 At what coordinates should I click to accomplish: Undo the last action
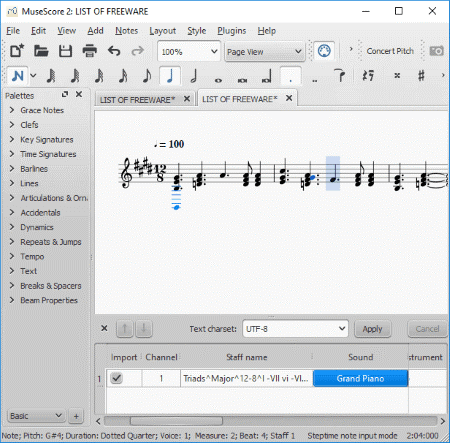[114, 51]
